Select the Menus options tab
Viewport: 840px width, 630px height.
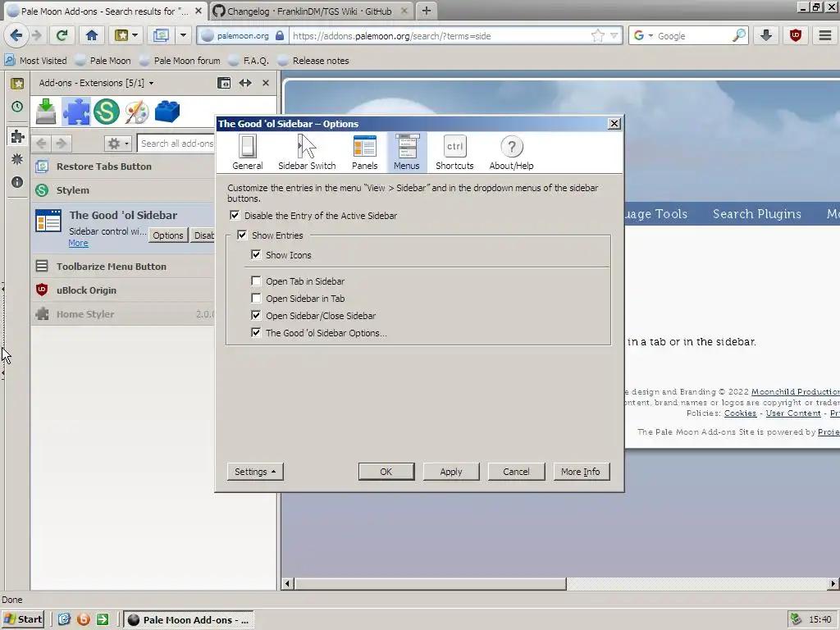click(x=407, y=152)
